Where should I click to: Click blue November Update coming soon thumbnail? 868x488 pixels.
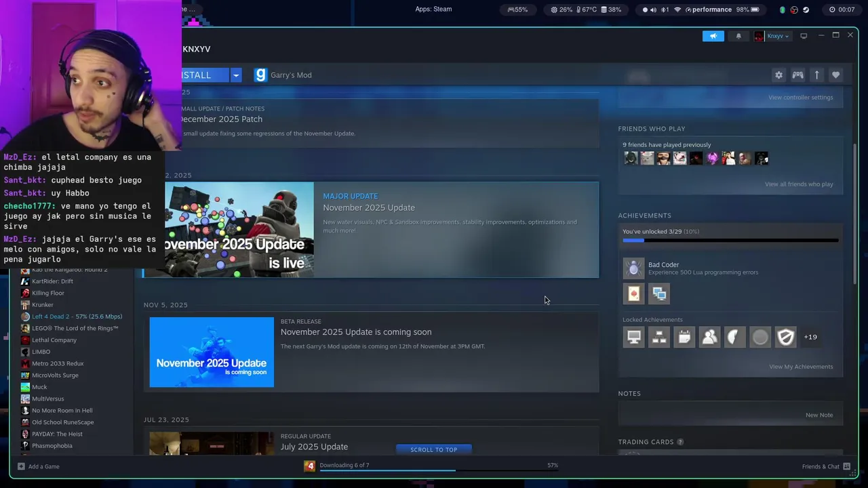(212, 352)
